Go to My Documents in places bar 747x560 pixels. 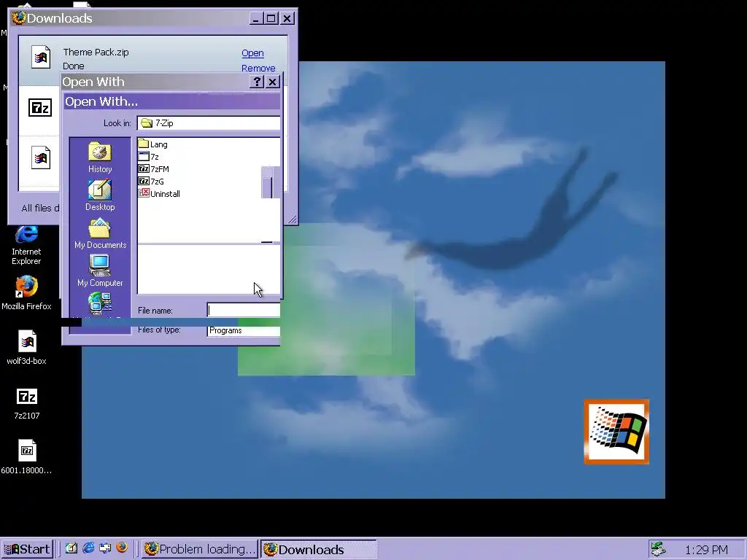(x=100, y=233)
